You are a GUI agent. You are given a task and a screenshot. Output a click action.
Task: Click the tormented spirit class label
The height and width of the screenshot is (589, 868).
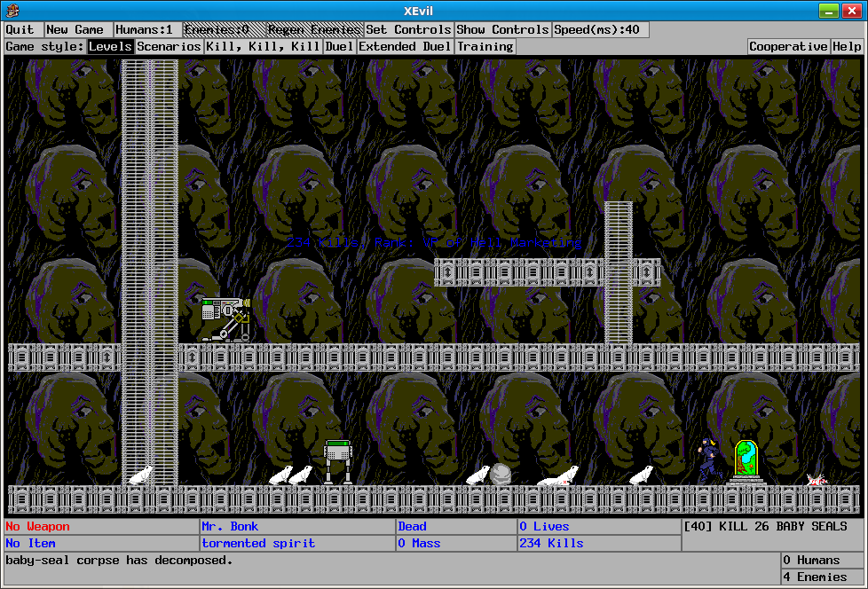[297, 543]
